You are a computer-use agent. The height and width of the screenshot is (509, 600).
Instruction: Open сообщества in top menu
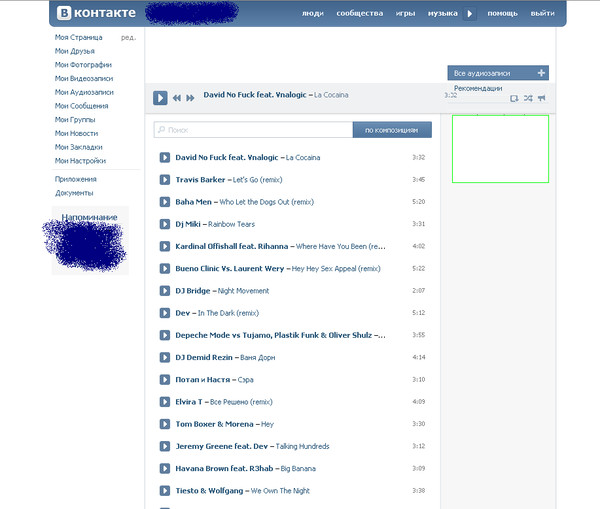(x=360, y=13)
